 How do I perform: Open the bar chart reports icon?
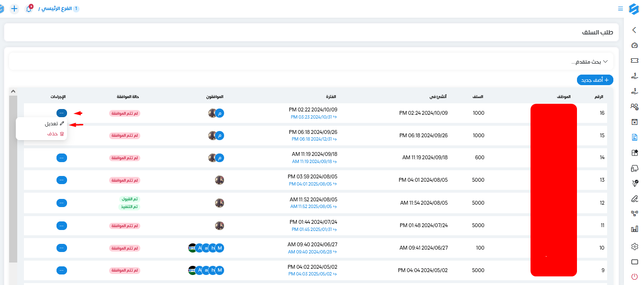tap(634, 229)
